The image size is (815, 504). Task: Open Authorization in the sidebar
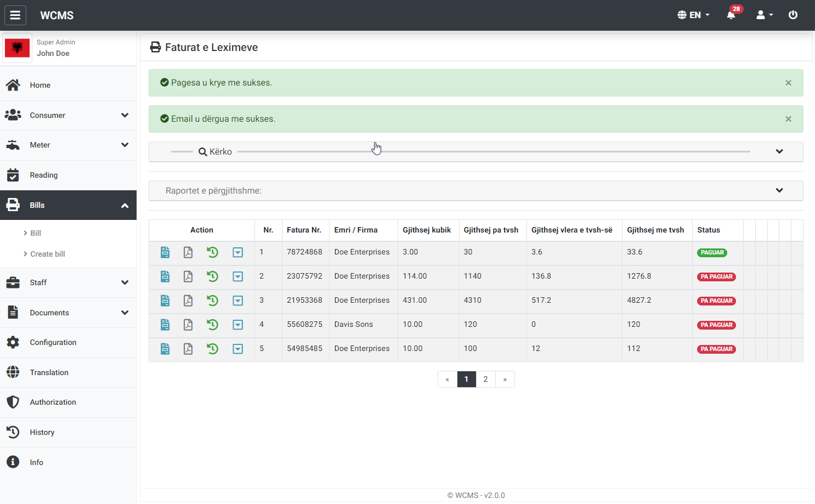(x=68, y=402)
